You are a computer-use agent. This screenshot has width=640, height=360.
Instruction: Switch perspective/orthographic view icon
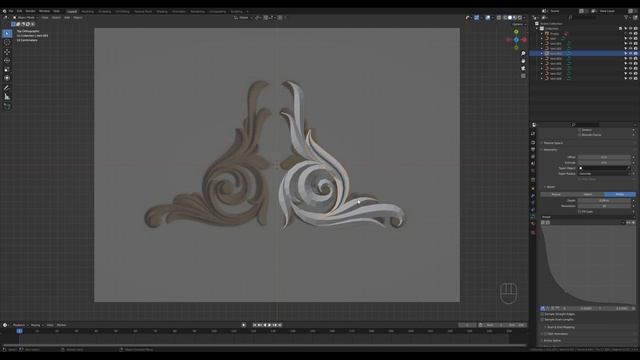pyautogui.click(x=523, y=76)
